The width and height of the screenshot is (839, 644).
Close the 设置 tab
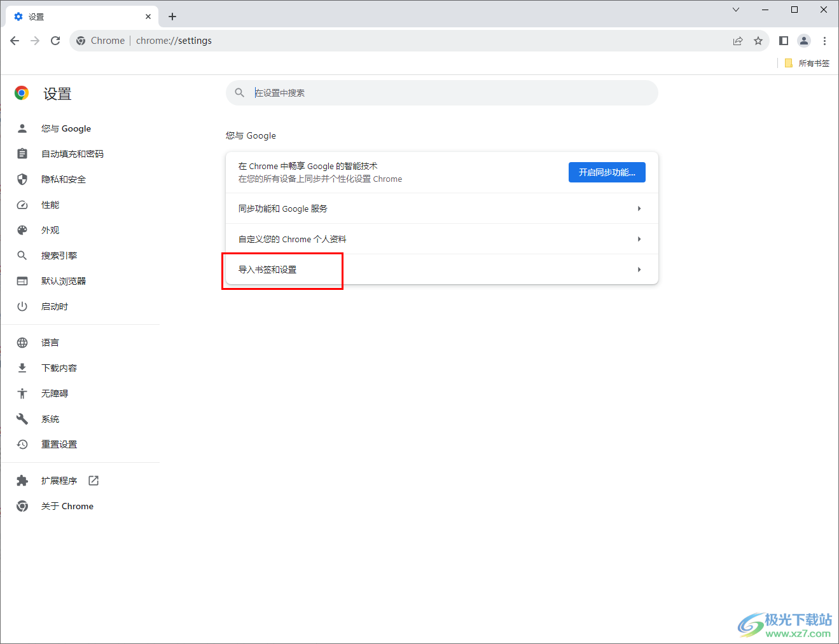pos(148,17)
